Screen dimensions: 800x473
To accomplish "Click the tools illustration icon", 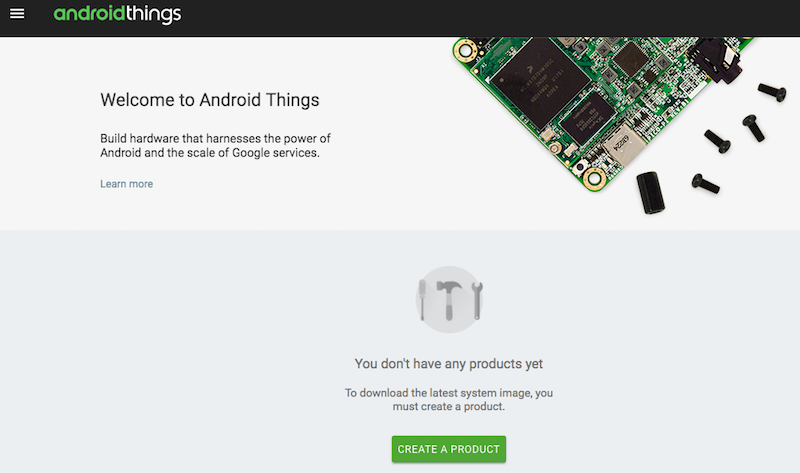I will (x=449, y=300).
